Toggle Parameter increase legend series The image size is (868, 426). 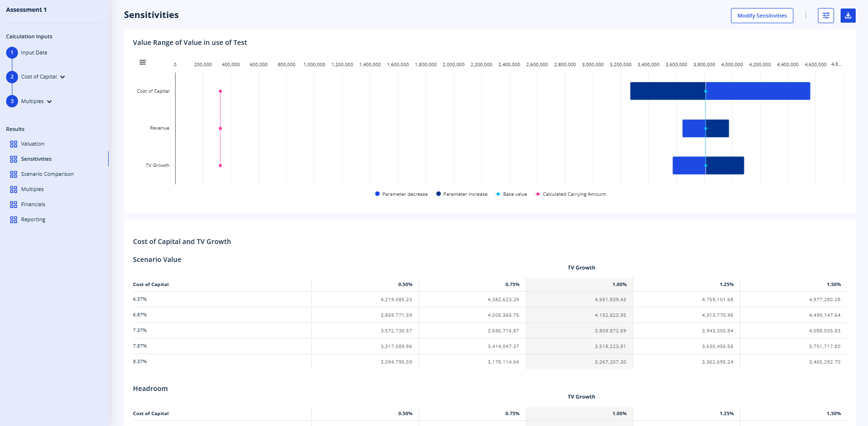point(462,194)
